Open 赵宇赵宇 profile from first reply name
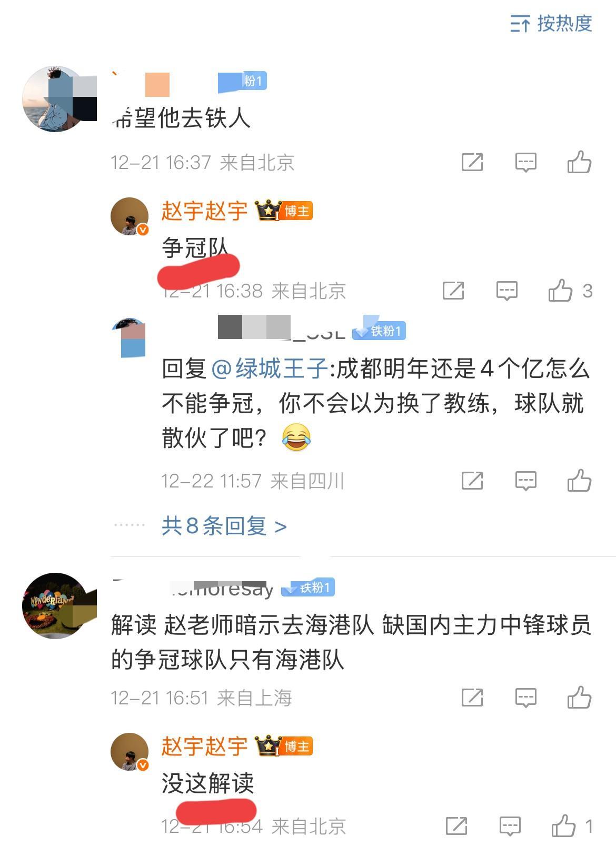Viewport: 616px width, 846px height. tap(204, 211)
